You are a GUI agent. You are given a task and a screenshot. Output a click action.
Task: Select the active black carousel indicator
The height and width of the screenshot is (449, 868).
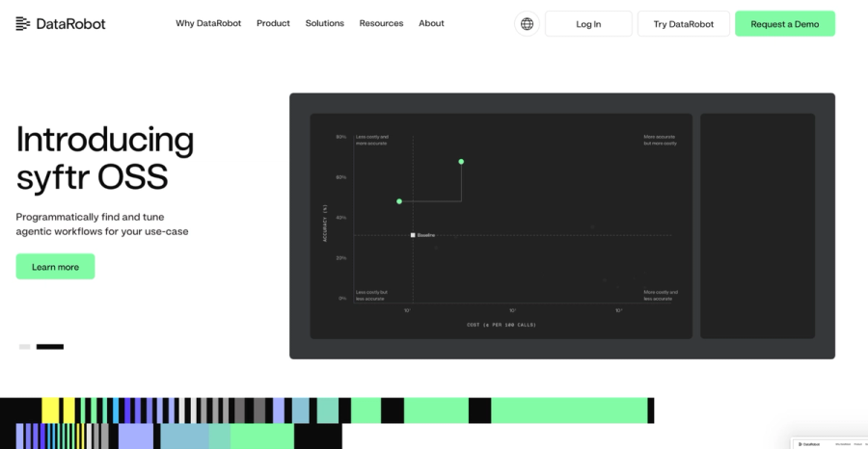tap(50, 347)
